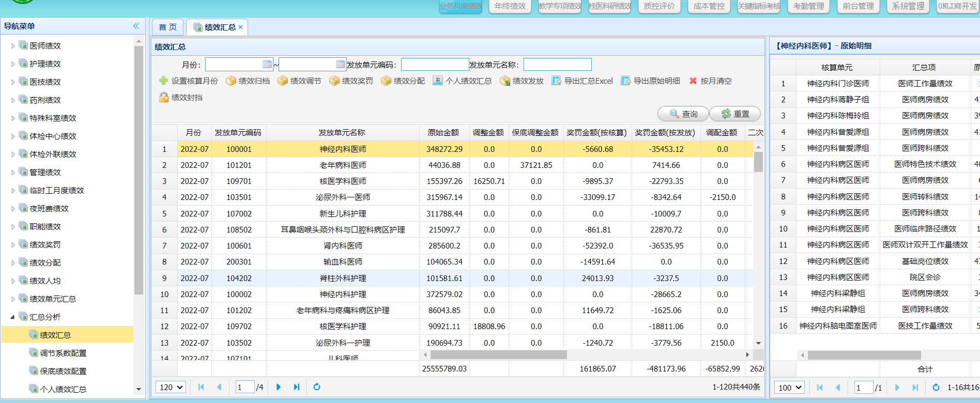980x403 pixels.
Task: Expand 管理绩效 tree node
Action: [x=13, y=173]
